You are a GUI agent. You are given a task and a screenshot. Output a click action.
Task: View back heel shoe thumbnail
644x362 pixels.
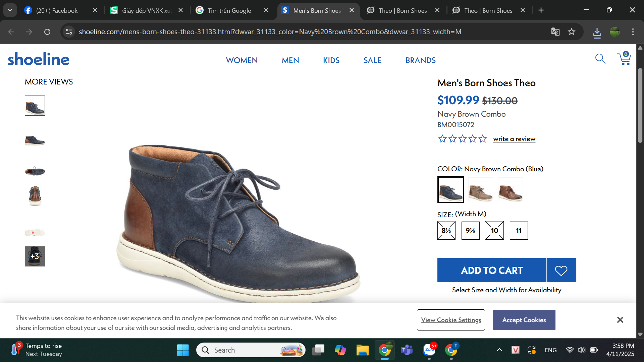(x=35, y=196)
